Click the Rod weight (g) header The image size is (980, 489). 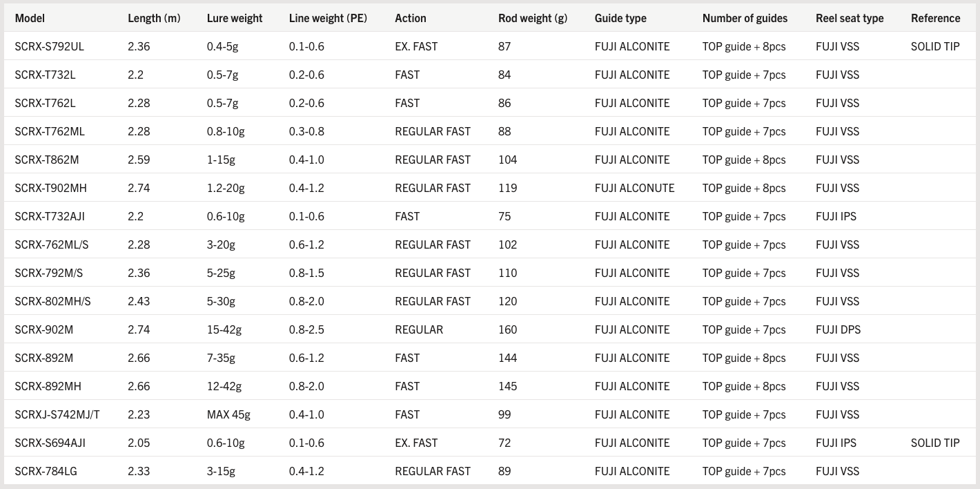coord(533,18)
